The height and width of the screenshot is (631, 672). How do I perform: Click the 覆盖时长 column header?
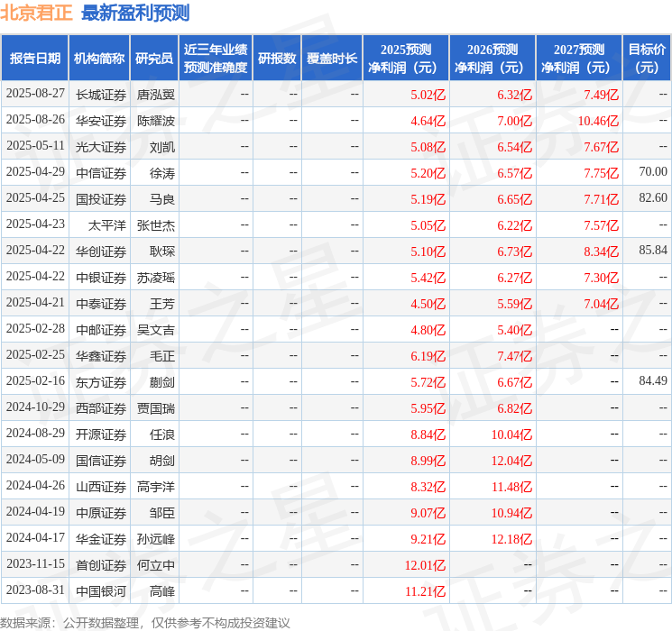(x=332, y=59)
